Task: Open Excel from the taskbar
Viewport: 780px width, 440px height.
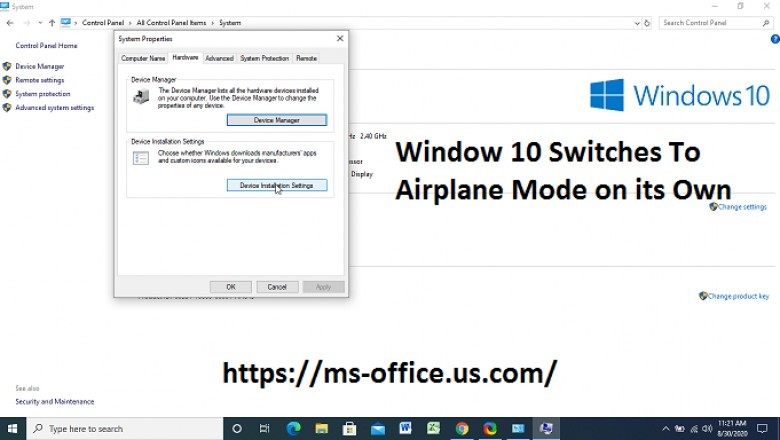Action: [433, 429]
